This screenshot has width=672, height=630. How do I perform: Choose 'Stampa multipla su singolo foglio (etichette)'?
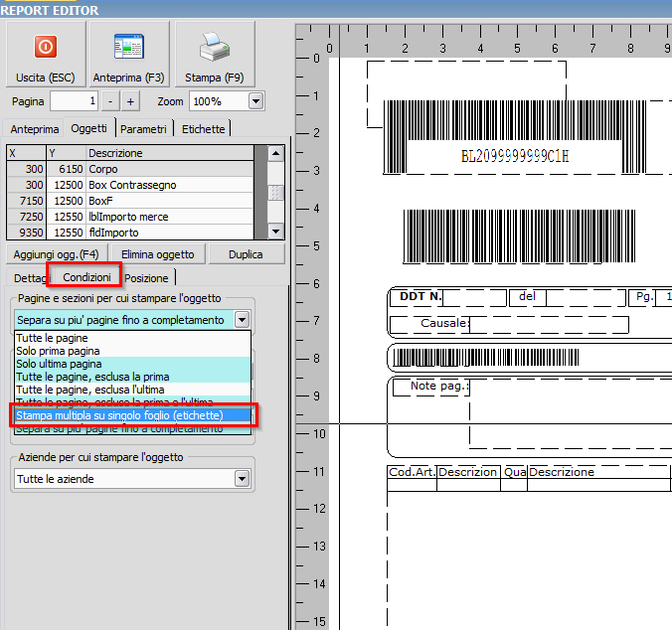pos(132,415)
